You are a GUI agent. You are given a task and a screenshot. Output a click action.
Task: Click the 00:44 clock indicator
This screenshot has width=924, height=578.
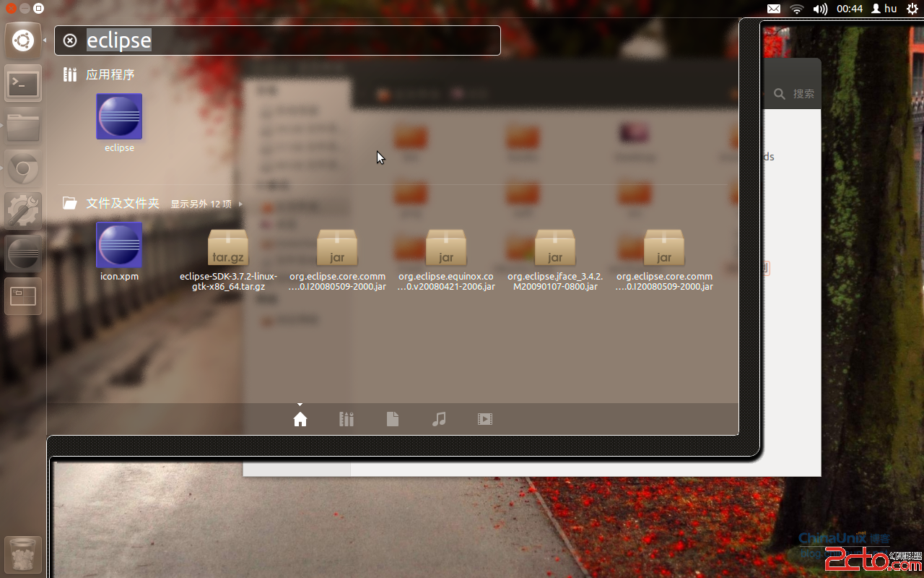850,9
